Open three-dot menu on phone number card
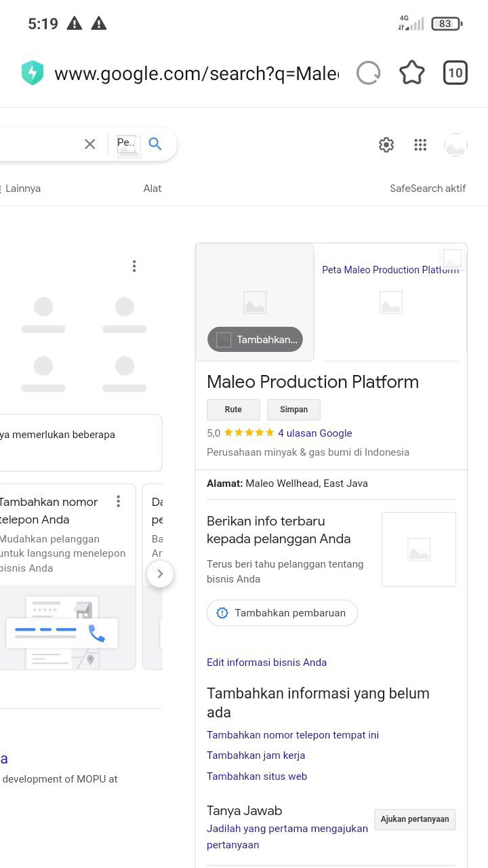 point(119,502)
